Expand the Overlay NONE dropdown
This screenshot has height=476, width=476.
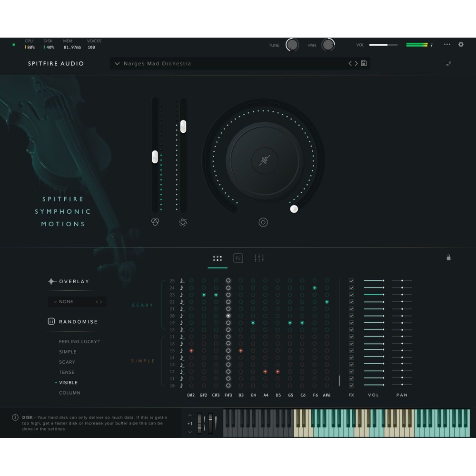pos(77,301)
